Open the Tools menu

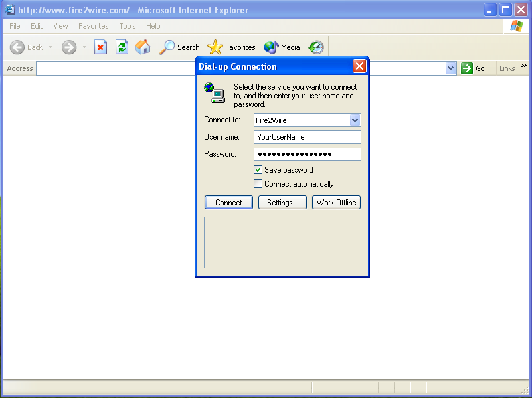click(x=128, y=26)
